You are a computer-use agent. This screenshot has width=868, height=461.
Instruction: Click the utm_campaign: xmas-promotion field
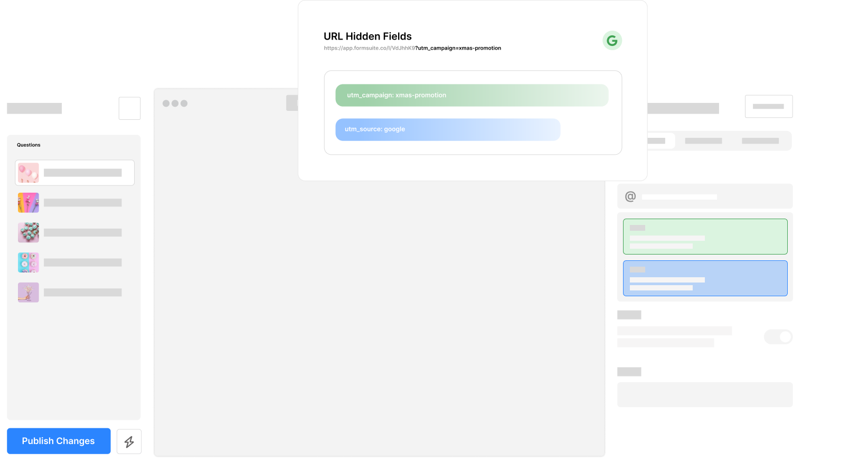[x=471, y=96]
